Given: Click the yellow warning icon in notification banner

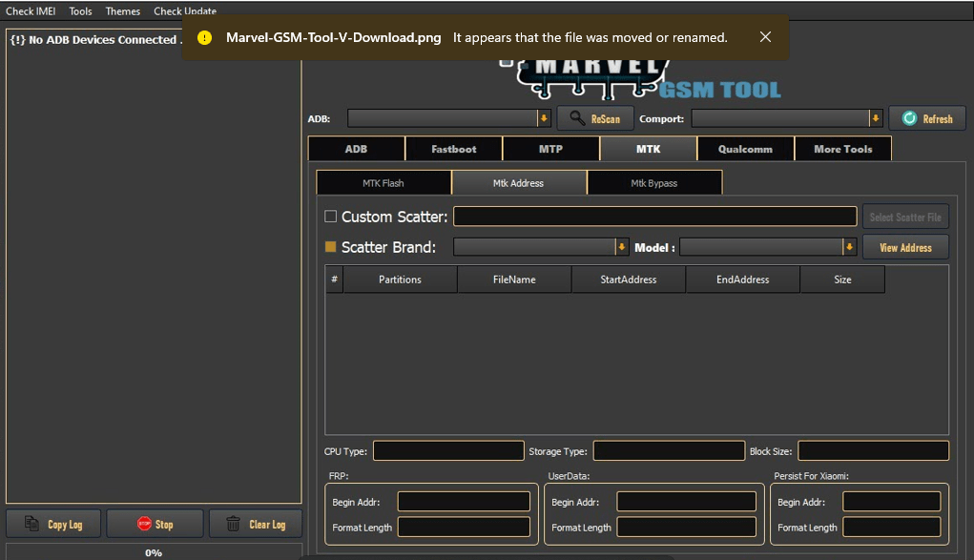Looking at the screenshot, I should [x=204, y=37].
